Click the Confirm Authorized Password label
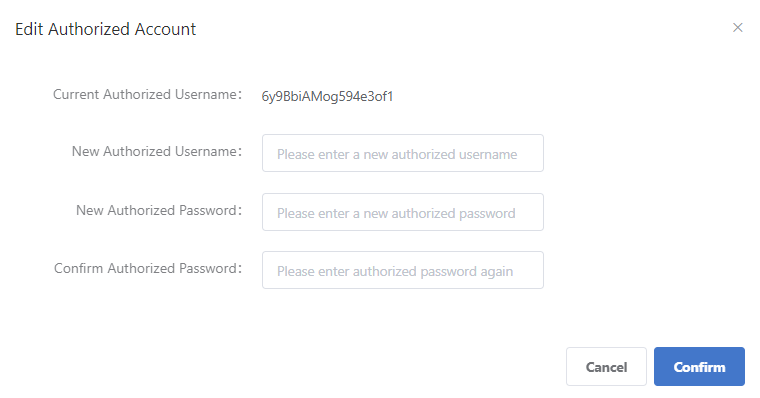The image size is (760, 398). click(148, 269)
